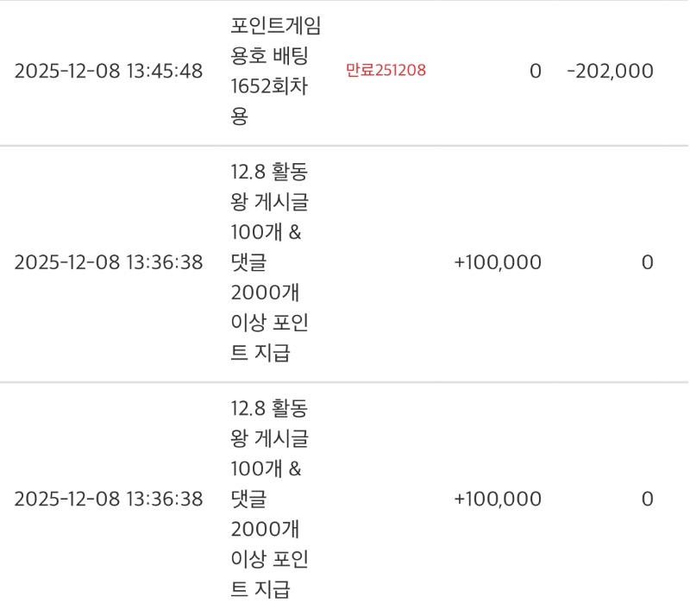Click the lower 13:36:38 timestamp
This screenshot has height=616, width=690.
[x=109, y=499]
